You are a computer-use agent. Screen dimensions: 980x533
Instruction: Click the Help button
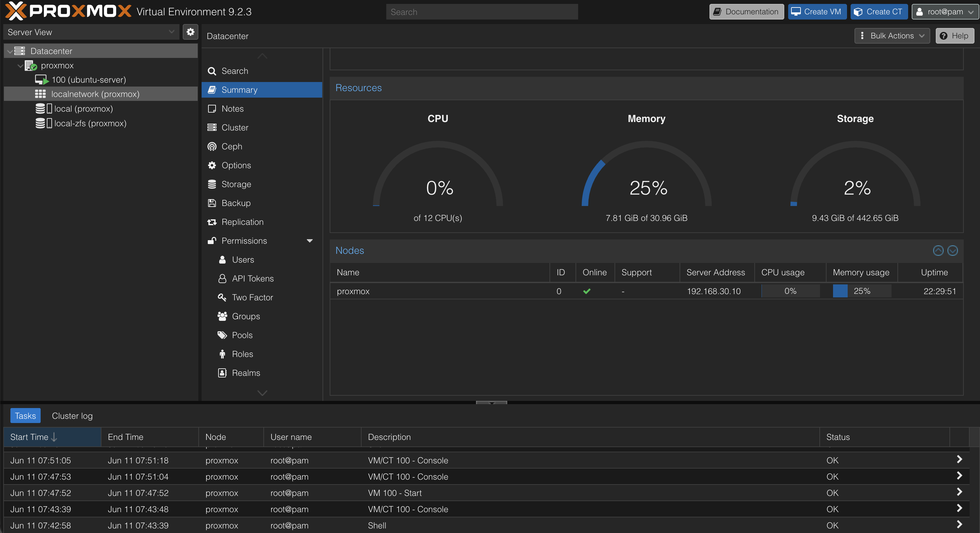click(955, 36)
